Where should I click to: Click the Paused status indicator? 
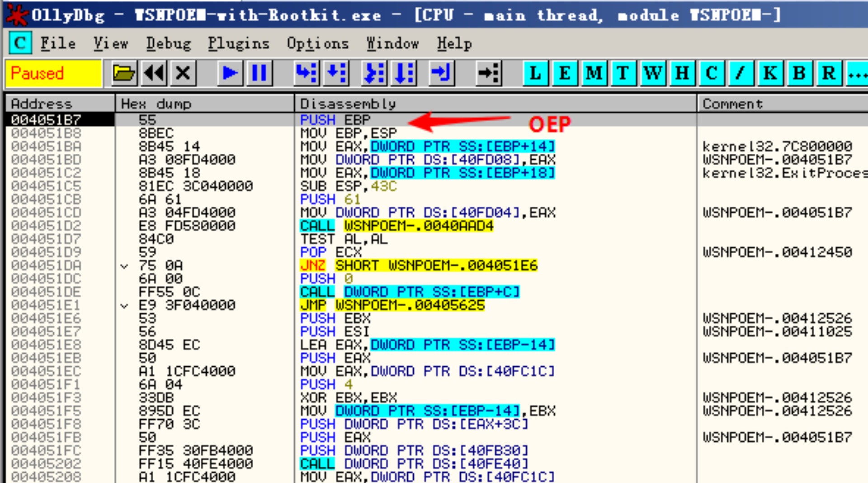53,73
